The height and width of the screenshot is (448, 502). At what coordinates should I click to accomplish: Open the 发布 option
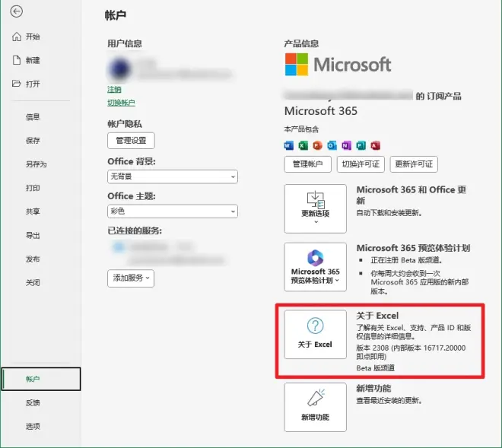pos(33,259)
